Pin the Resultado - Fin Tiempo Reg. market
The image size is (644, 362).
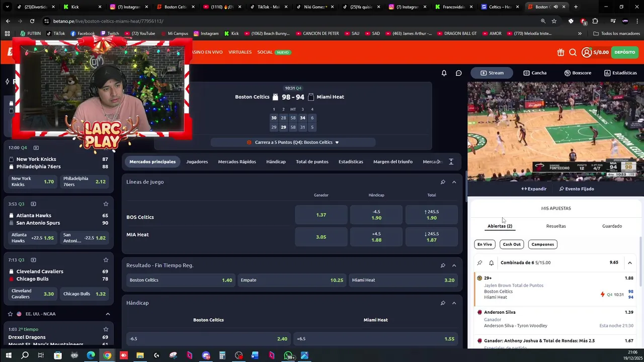tap(443, 265)
